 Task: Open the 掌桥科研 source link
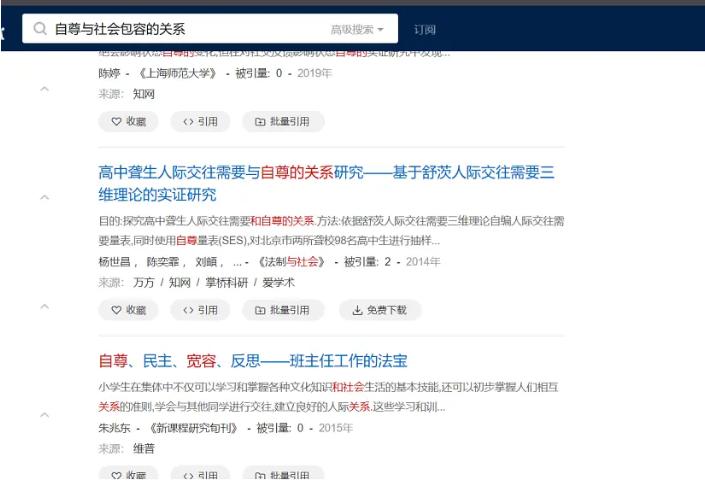coord(227,283)
